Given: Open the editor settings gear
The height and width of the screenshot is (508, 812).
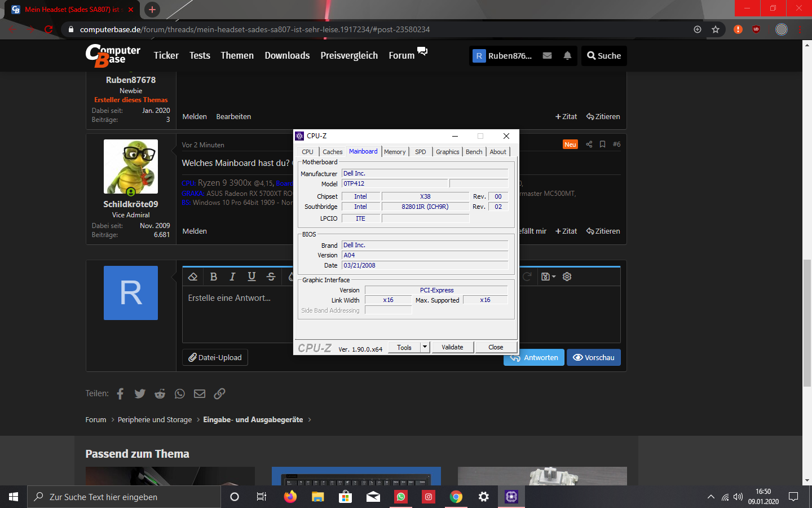Looking at the screenshot, I should pyautogui.click(x=567, y=277).
